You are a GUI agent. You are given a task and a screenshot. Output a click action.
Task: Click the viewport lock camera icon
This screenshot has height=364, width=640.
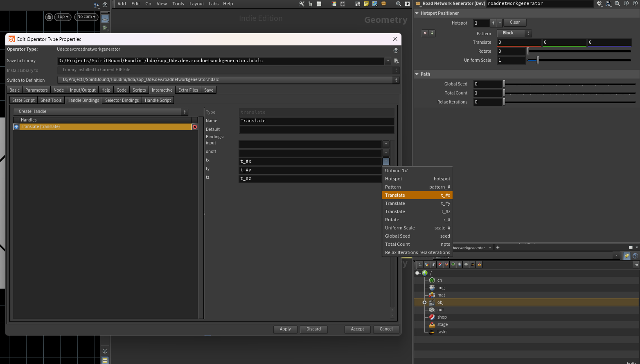coord(49,17)
